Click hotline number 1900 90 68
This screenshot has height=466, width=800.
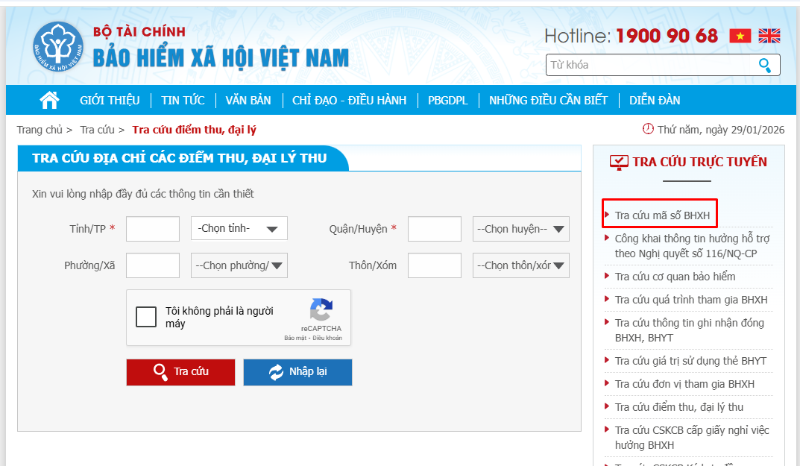pyautogui.click(x=667, y=36)
